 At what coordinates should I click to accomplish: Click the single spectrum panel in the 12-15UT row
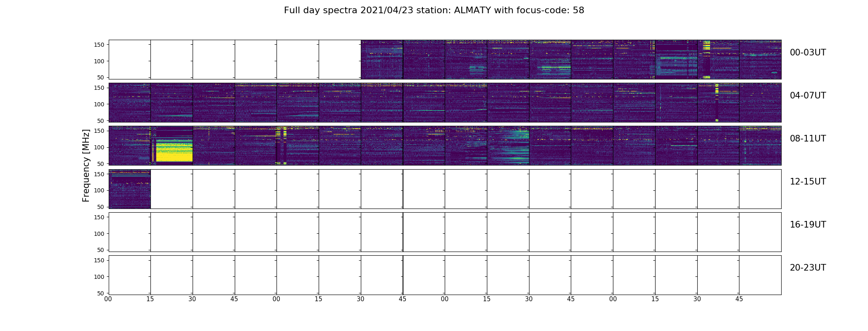click(x=130, y=189)
